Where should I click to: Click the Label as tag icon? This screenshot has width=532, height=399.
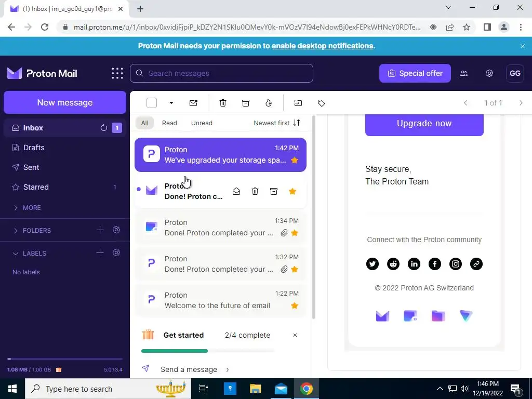(321, 103)
